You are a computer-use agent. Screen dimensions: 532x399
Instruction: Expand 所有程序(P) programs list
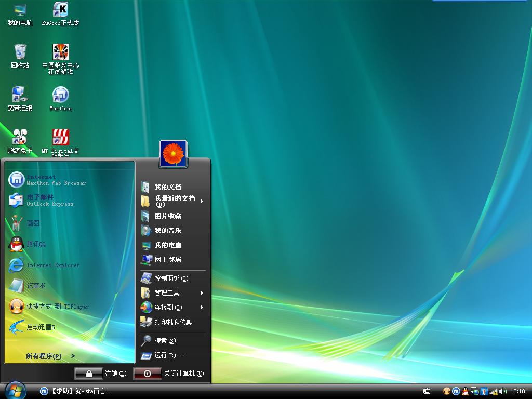(x=50, y=356)
